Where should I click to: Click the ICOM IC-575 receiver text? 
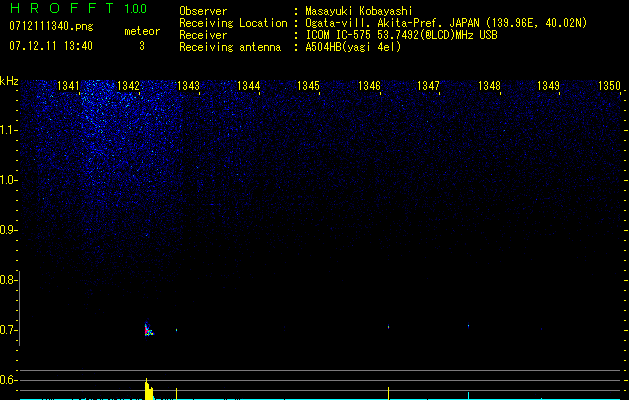[x=401, y=35]
